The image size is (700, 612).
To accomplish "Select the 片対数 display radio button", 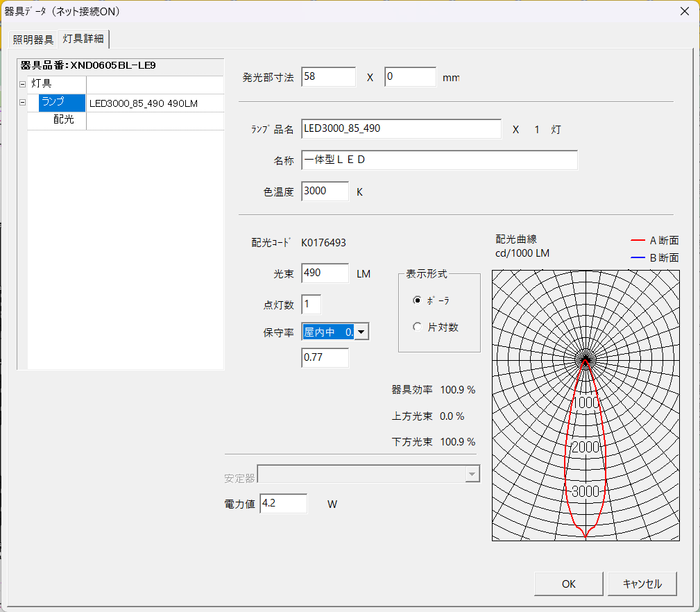I will (x=417, y=327).
